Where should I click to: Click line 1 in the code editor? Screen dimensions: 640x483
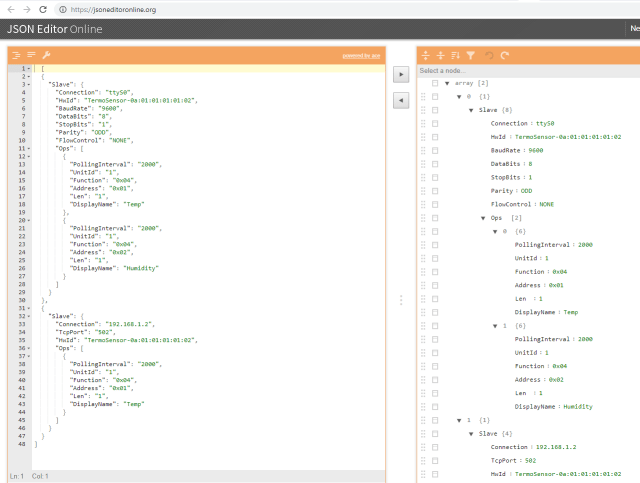(x=209, y=69)
